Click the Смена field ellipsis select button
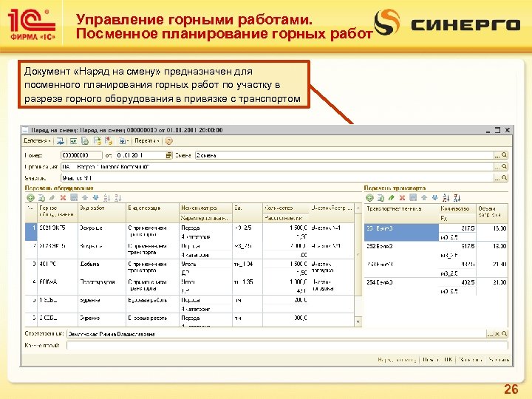The image size is (532, 399). point(497,155)
